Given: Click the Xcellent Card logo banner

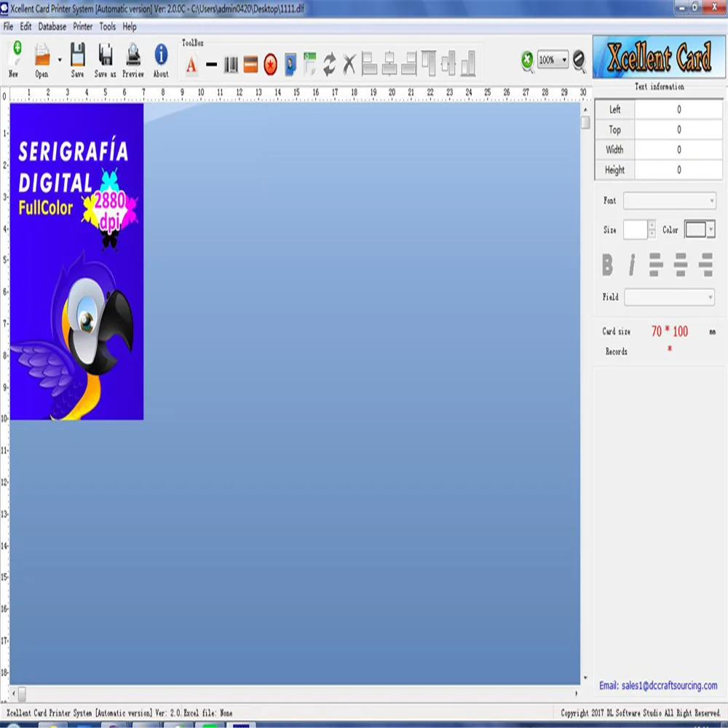Looking at the screenshot, I should [x=658, y=57].
